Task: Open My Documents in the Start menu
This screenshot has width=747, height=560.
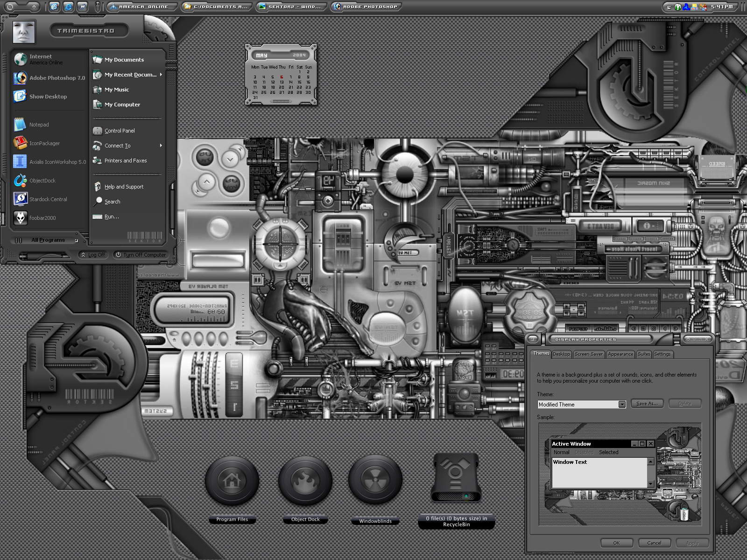Action: tap(127, 60)
